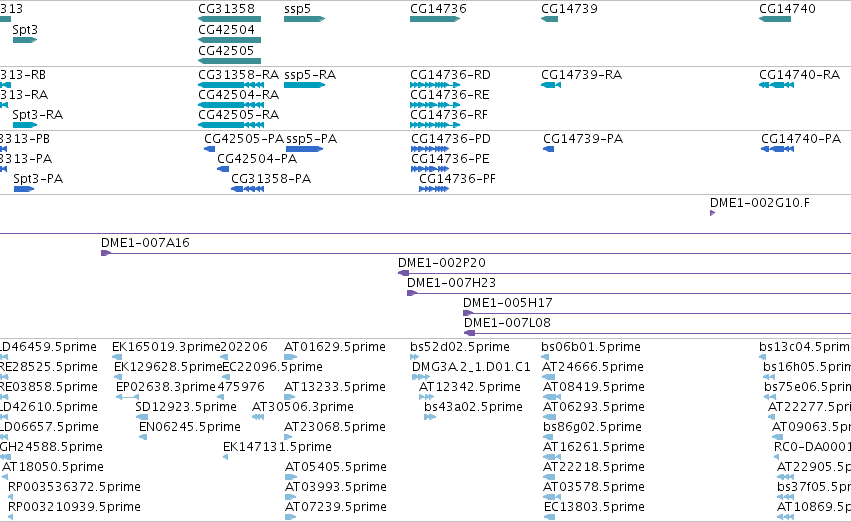Select BAC clone DME1-002P20
The height and width of the screenshot is (522, 851).
pos(442,263)
